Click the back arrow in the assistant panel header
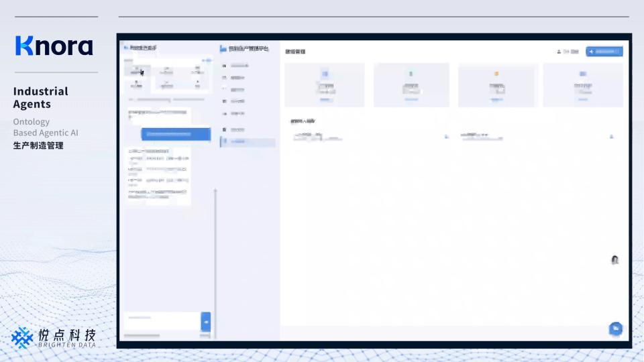The height and width of the screenshot is (362, 644). click(126, 48)
